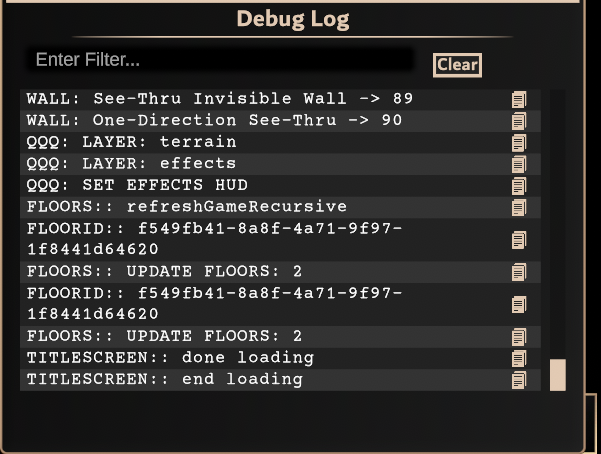The height and width of the screenshot is (454, 601).
Task: Copy the LAYER: effects log line
Action: click(519, 164)
